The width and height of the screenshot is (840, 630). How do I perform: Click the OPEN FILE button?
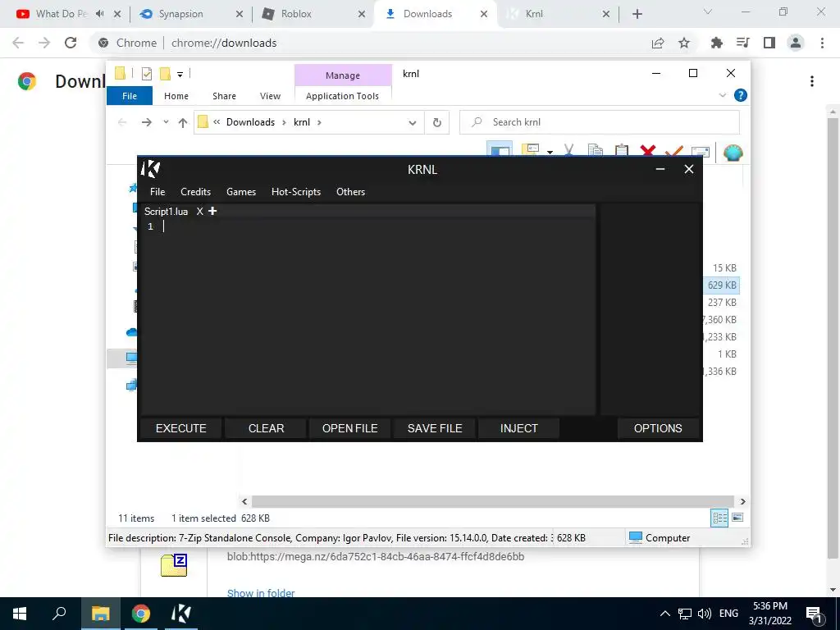coord(349,428)
